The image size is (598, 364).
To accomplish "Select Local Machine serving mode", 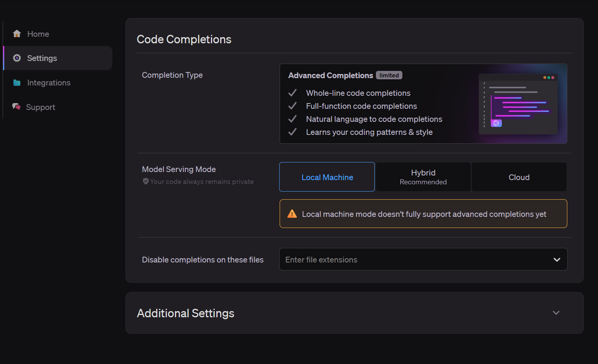I will coord(327,177).
